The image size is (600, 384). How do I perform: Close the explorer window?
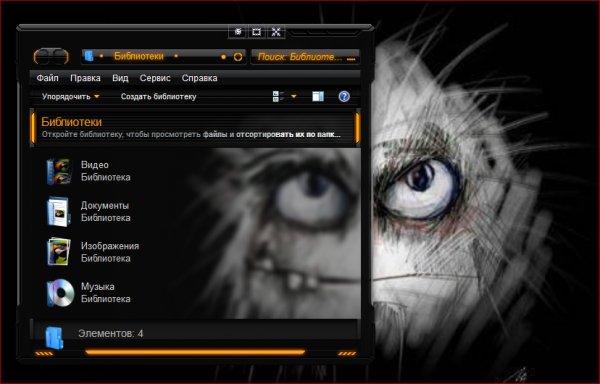(276, 32)
